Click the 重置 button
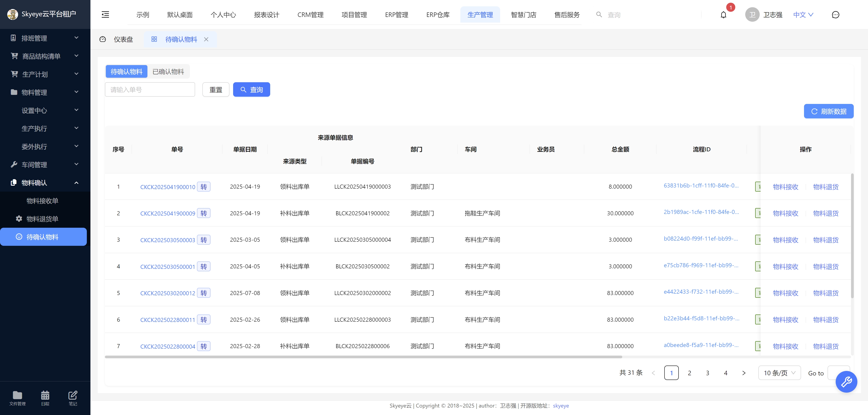Viewport: 868px width, 415px height. (216, 89)
